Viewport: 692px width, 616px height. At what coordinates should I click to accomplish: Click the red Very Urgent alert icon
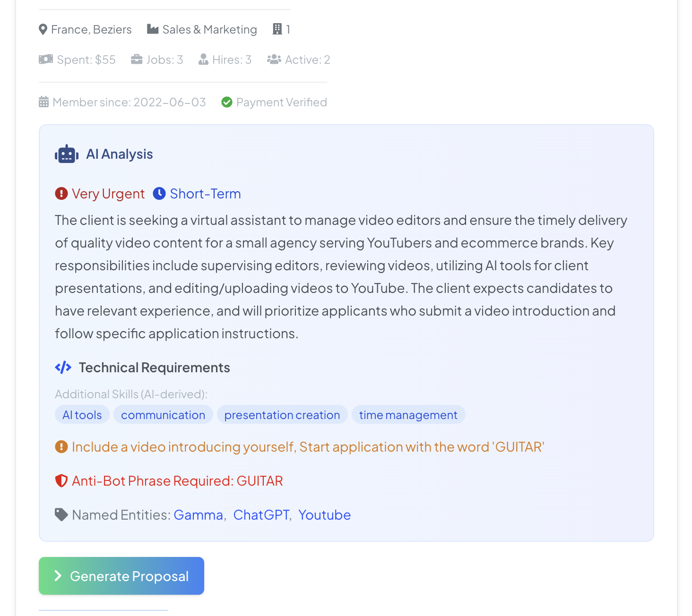pos(61,194)
